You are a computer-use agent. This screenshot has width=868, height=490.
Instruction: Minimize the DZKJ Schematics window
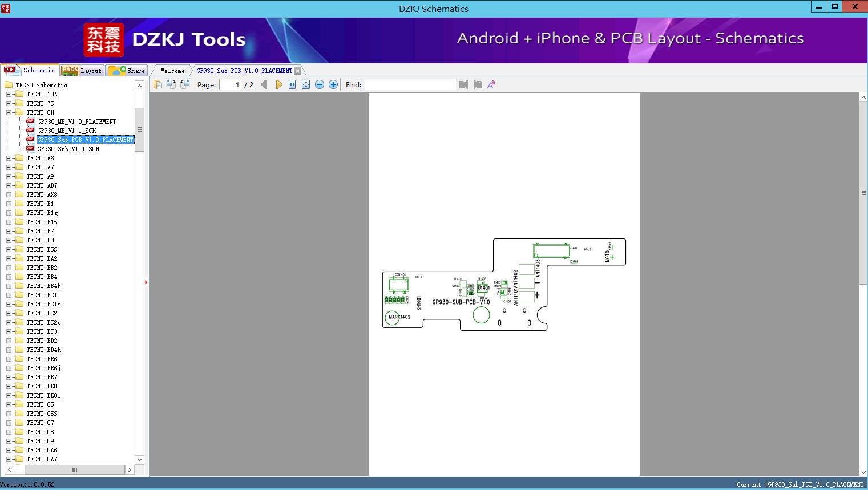point(819,7)
